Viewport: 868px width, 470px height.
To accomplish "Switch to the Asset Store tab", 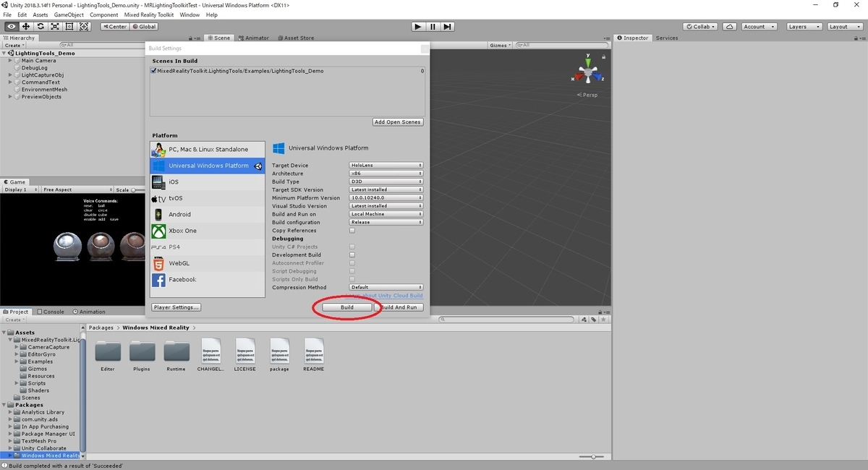I will (x=295, y=38).
